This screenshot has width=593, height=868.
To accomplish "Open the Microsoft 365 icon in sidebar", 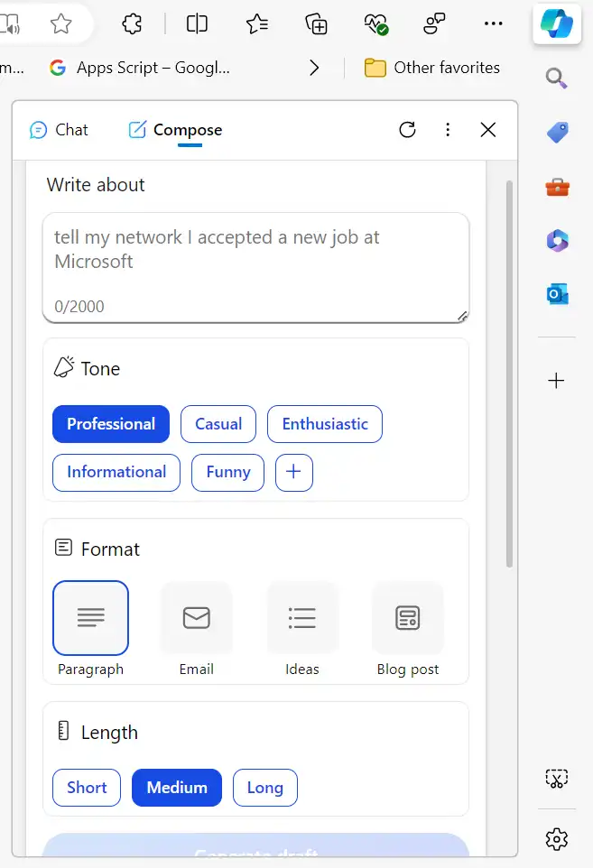I will point(557,240).
